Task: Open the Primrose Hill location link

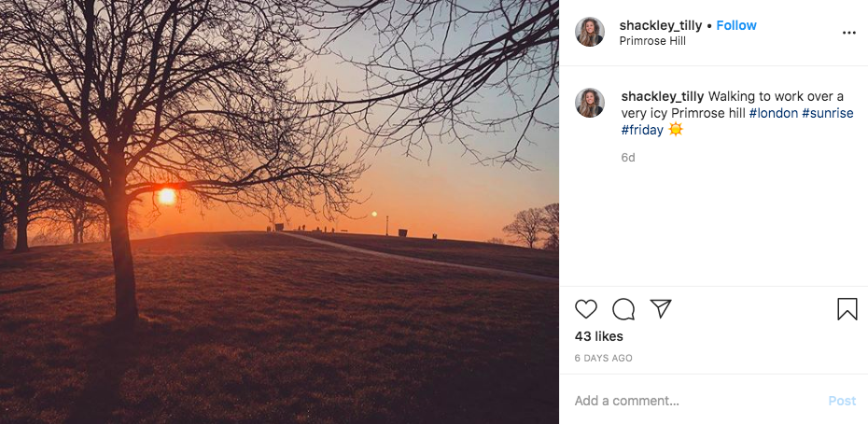Action: tap(652, 41)
